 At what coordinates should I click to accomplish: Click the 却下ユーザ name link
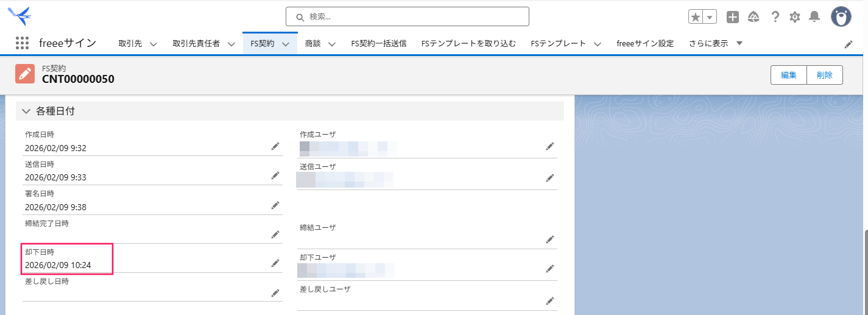tap(346, 270)
